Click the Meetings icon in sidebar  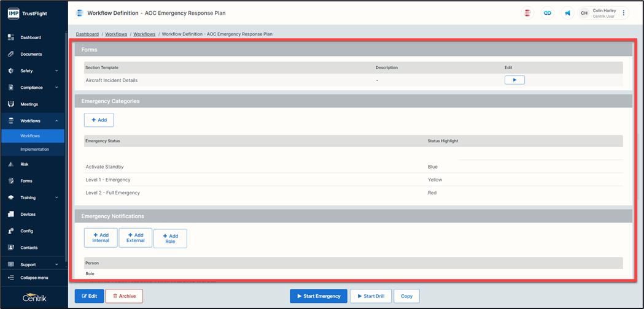(x=11, y=104)
